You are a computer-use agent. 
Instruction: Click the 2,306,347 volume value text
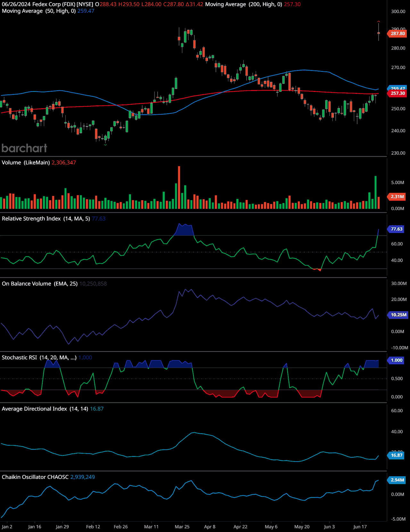[64, 162]
